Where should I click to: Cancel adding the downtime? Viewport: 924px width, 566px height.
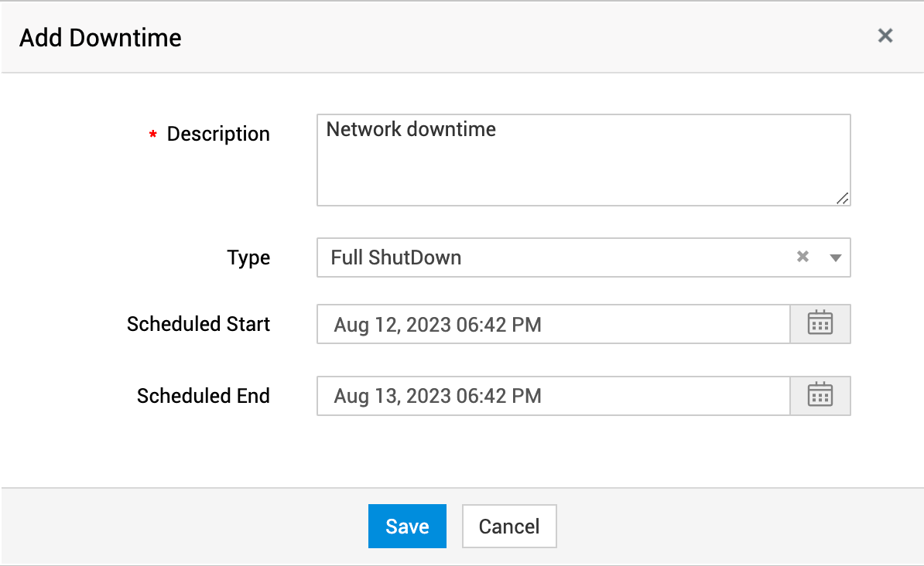coord(509,527)
